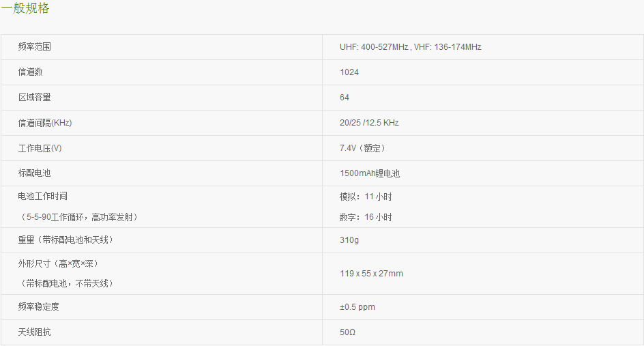Select the 信道间隔(KHz) label

click(45, 123)
